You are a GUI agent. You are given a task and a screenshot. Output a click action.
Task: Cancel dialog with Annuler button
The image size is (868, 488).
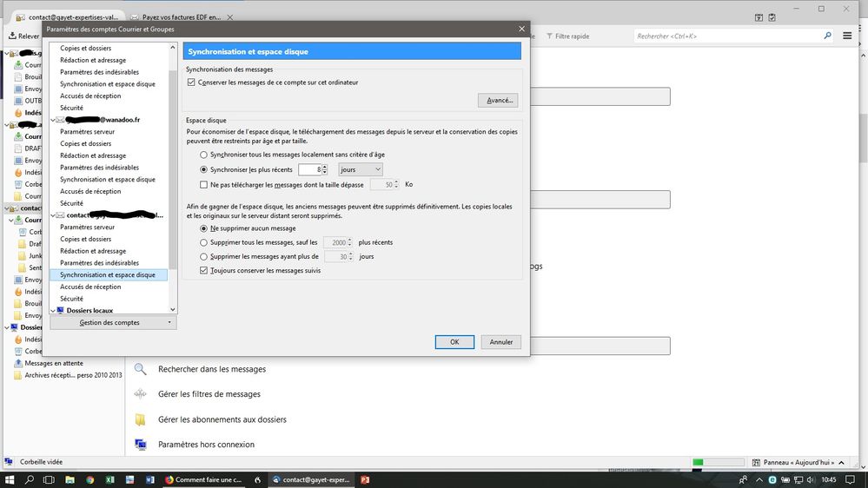(x=501, y=342)
